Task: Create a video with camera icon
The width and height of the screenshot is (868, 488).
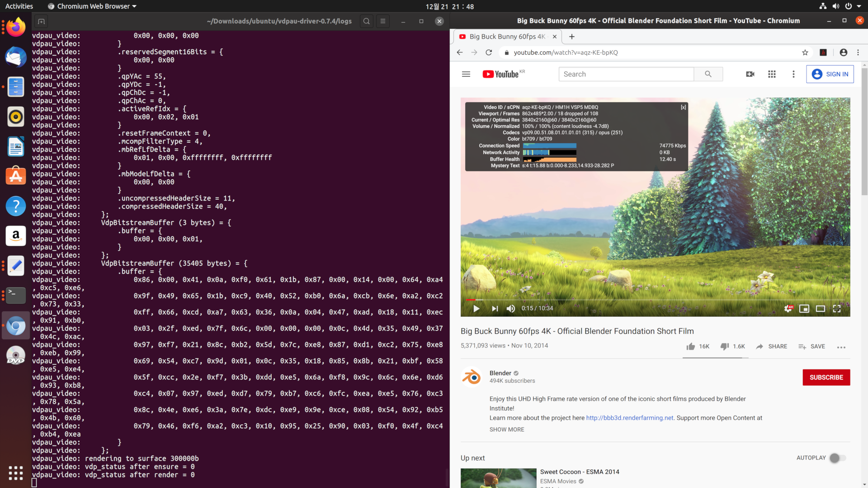Action: pos(750,74)
